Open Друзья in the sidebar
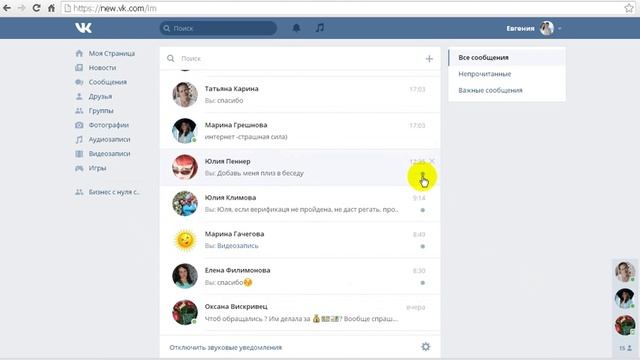Viewport: 640px width, 360px height. (x=100, y=96)
